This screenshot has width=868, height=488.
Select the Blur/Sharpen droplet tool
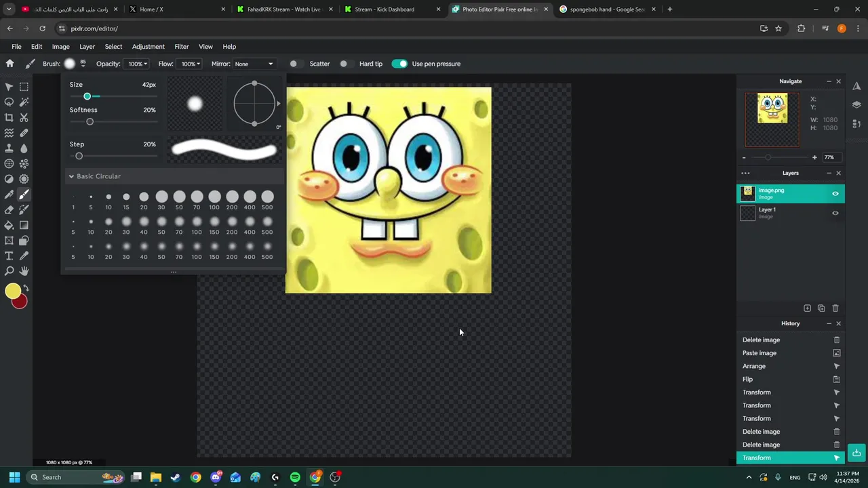pos(24,148)
